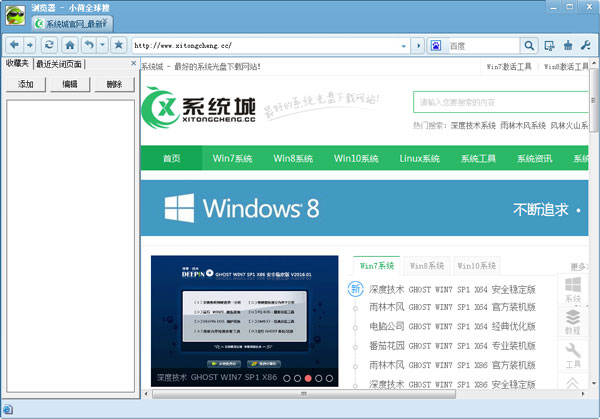The width and height of the screenshot is (600, 419).
Task: Click the Baidu paw search engine icon
Action: click(x=436, y=46)
